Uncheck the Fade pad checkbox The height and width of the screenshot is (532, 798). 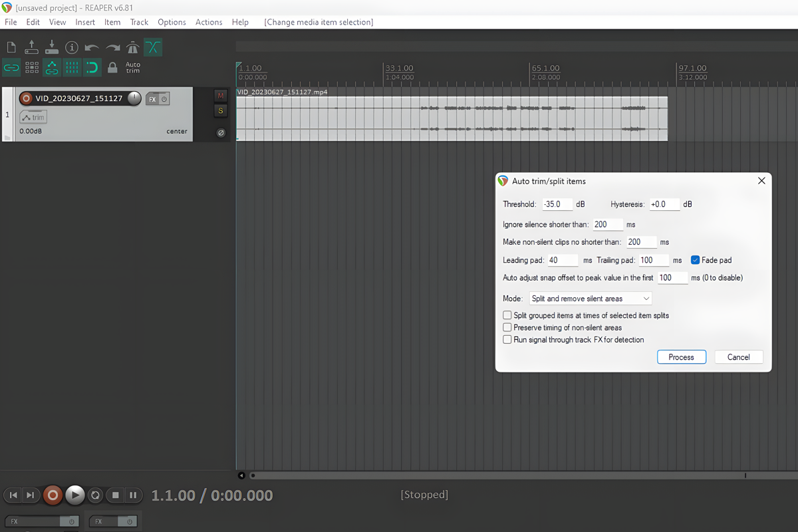(x=695, y=260)
